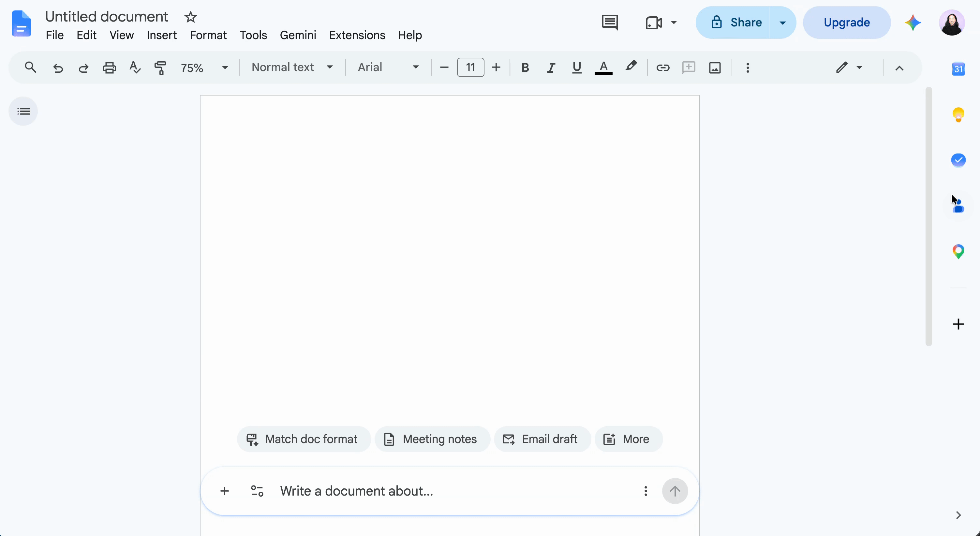Toggle bold formatting
980x536 pixels.
click(525, 68)
